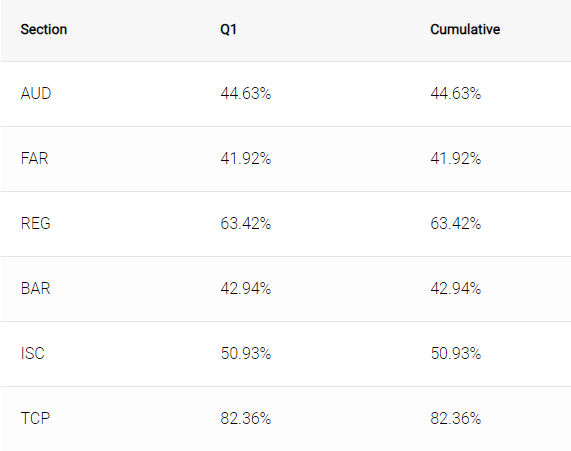Click AUD Cumulative value 44.63%
The image size is (571, 451).
[x=456, y=94]
